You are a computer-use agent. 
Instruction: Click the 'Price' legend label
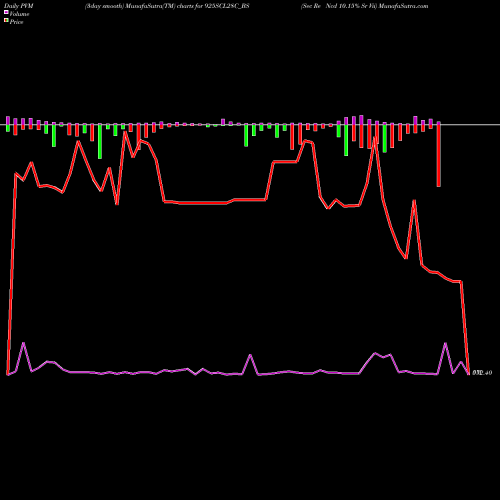tap(16, 22)
